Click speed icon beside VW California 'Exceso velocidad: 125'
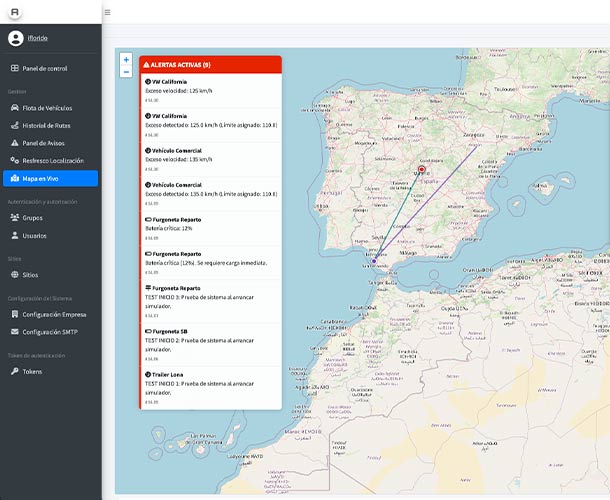The height and width of the screenshot is (500, 610). (x=148, y=82)
